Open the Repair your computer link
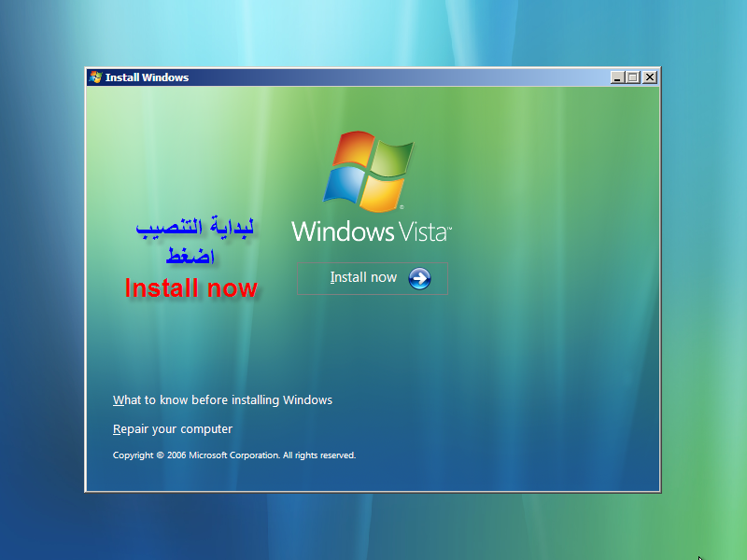Viewport: 747px width, 560px height. 173,429
